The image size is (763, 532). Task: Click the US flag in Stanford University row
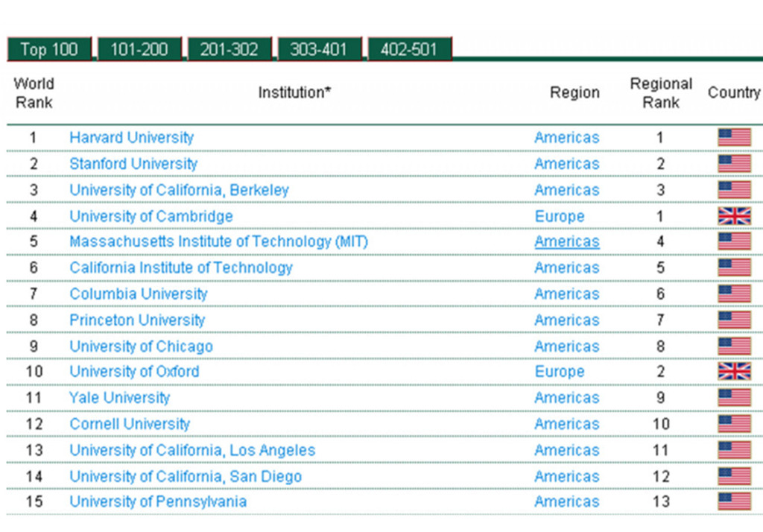(x=734, y=164)
